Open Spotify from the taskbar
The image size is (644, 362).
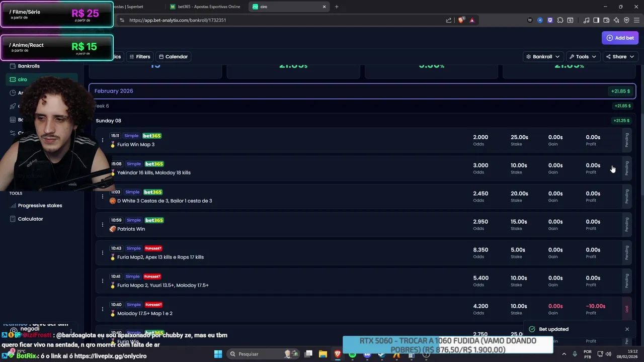point(352,354)
